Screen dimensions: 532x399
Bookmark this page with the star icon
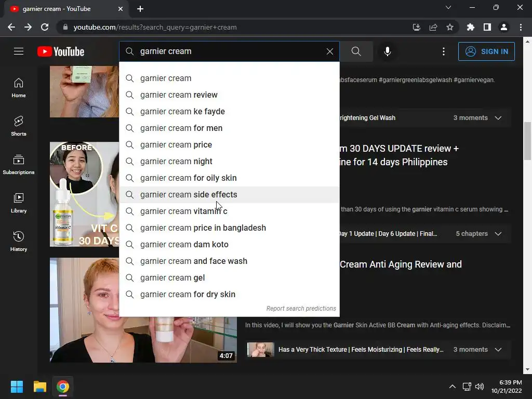tap(449, 27)
